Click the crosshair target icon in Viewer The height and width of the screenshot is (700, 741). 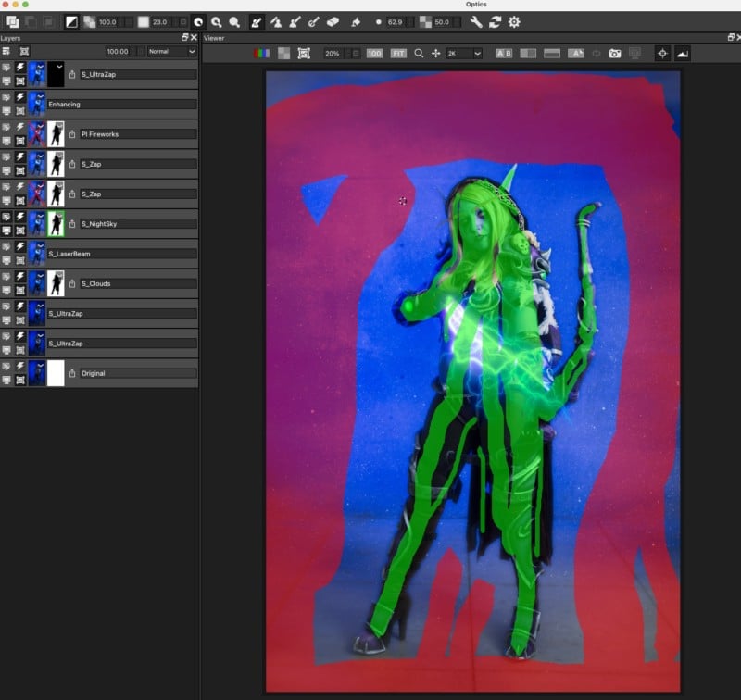pyautogui.click(x=662, y=54)
